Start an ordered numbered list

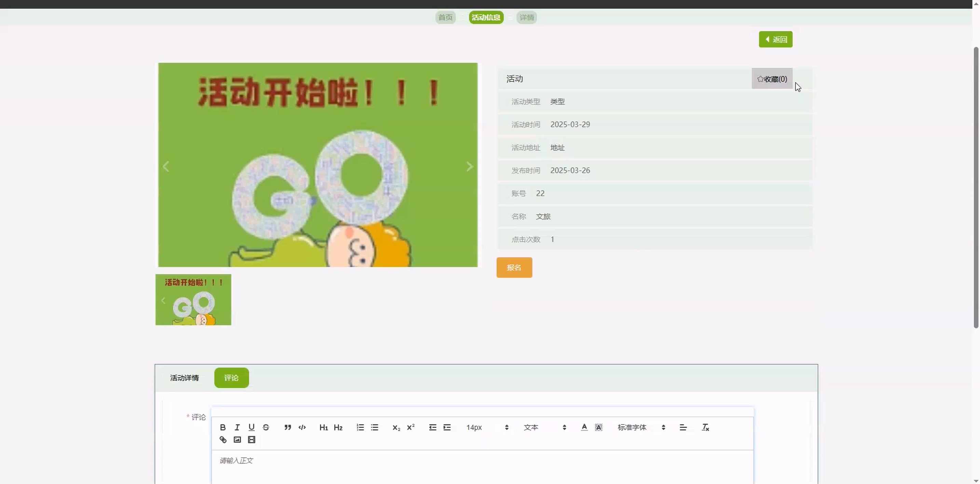click(360, 427)
